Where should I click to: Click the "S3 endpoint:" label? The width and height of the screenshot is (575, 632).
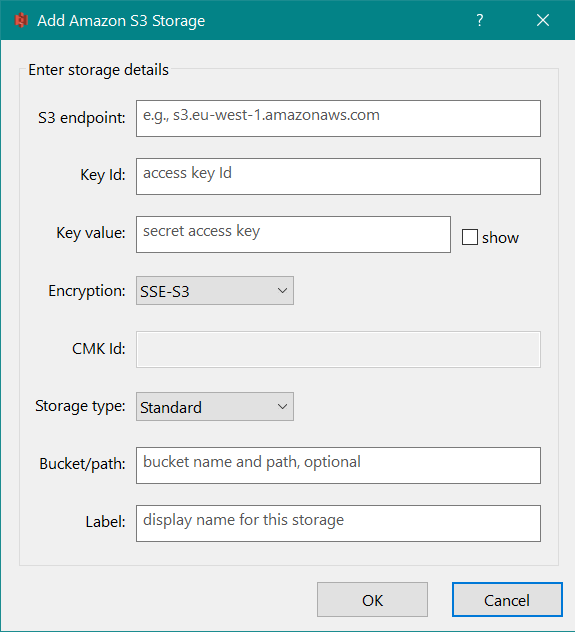click(82, 118)
